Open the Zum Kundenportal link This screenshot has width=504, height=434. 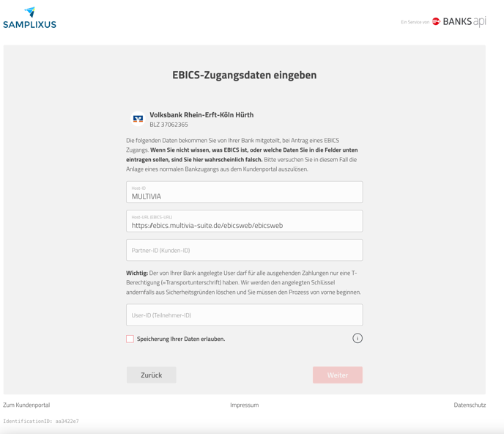[26, 405]
